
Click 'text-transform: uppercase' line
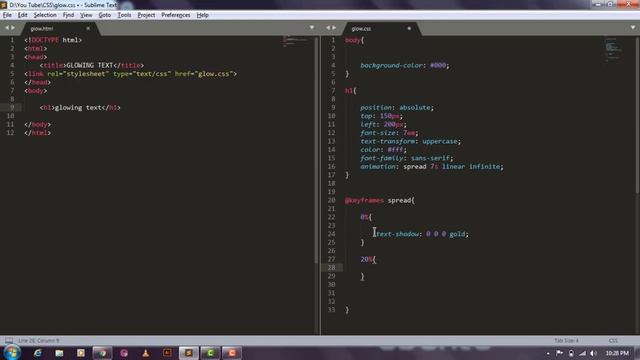410,141
